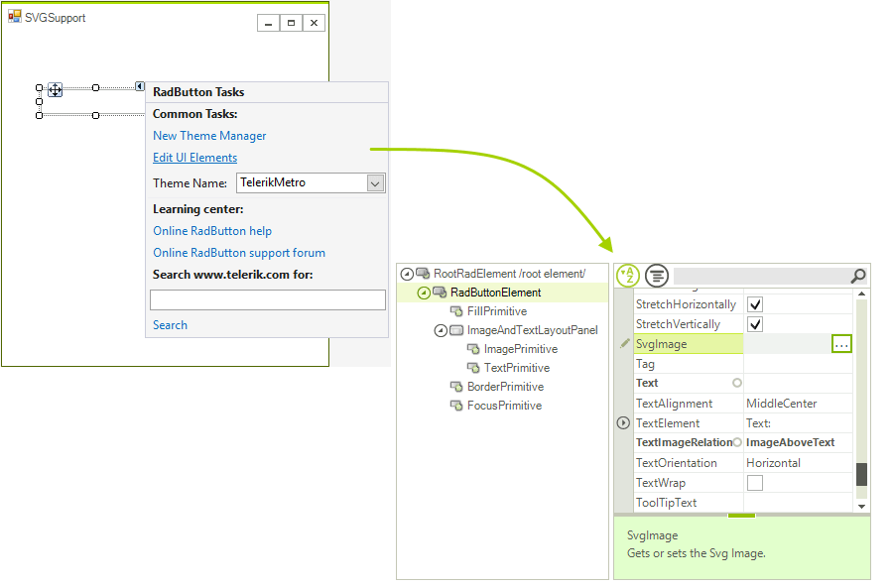Open Edit UI Elements link
The width and height of the screenshot is (893, 588).
(x=194, y=158)
